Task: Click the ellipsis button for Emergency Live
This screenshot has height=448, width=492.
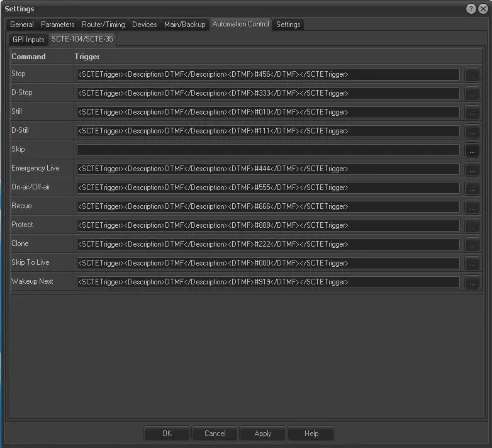Action: [472, 169]
